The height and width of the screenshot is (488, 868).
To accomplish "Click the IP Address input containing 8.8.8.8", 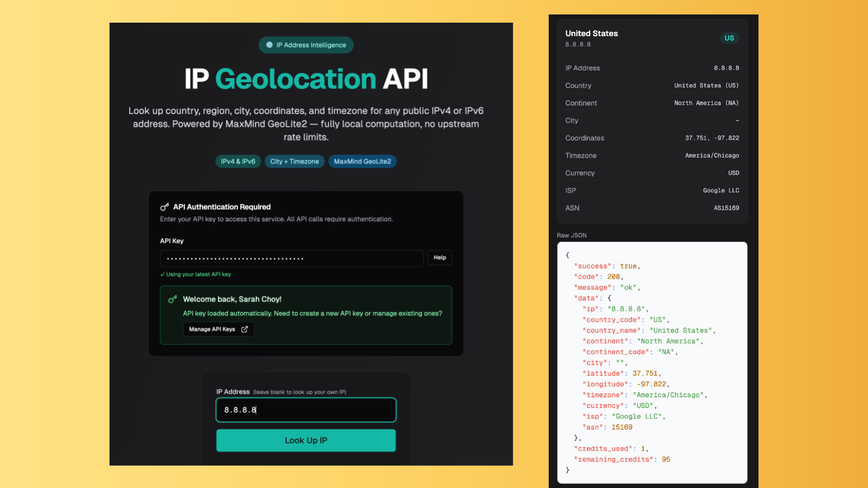I will click(x=306, y=409).
